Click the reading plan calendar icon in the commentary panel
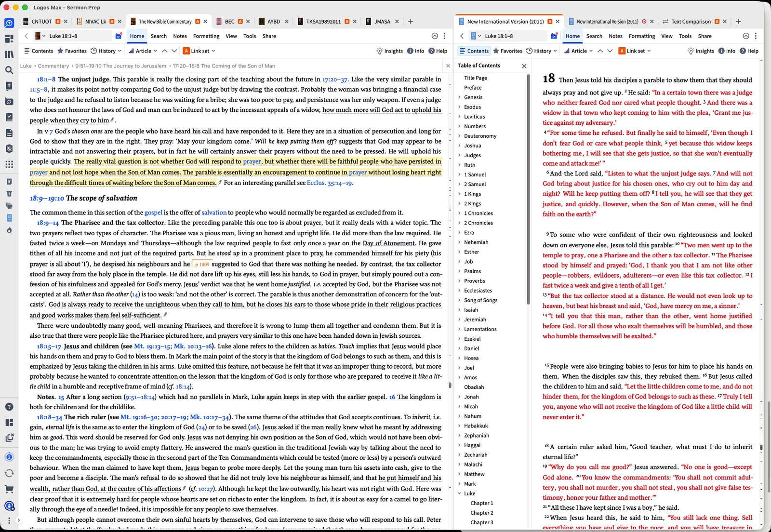Screen dimensions: 771x532 tap(119, 36)
